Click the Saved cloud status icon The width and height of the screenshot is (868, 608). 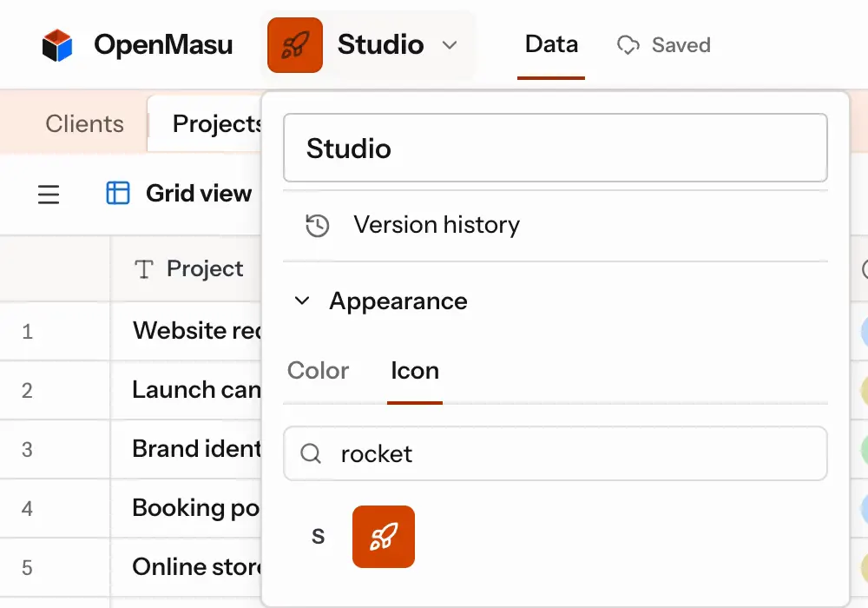[x=628, y=45]
